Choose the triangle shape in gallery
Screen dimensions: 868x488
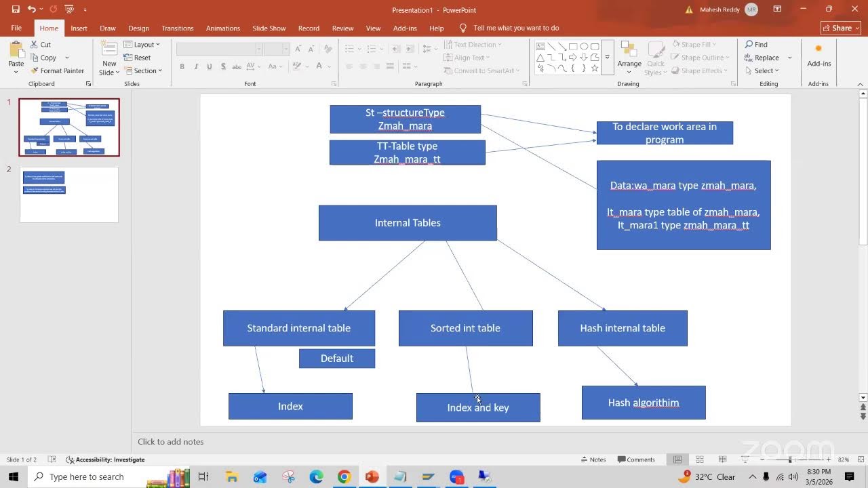540,58
